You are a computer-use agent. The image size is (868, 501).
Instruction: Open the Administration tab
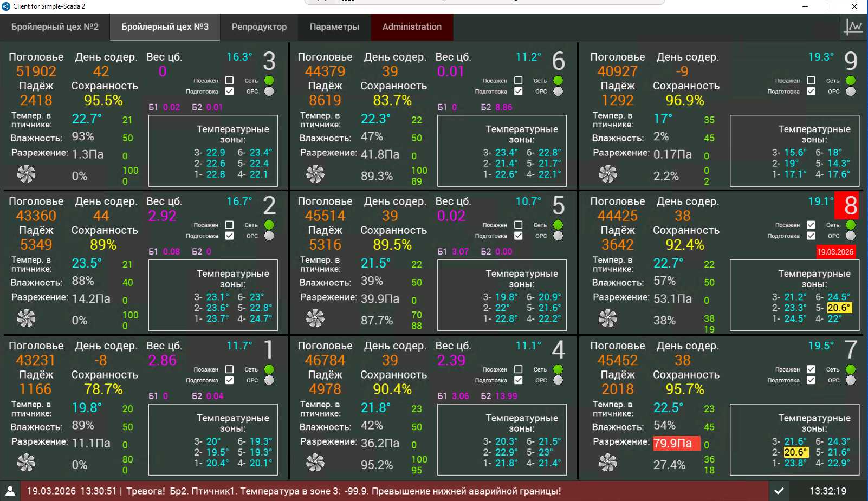(x=412, y=27)
